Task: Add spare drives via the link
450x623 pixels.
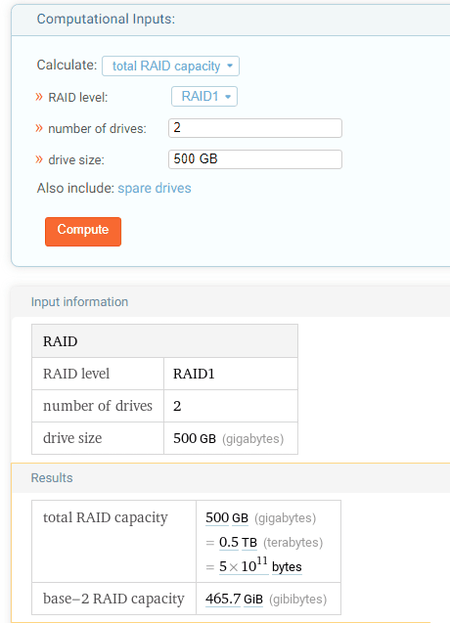Action: coord(155,188)
